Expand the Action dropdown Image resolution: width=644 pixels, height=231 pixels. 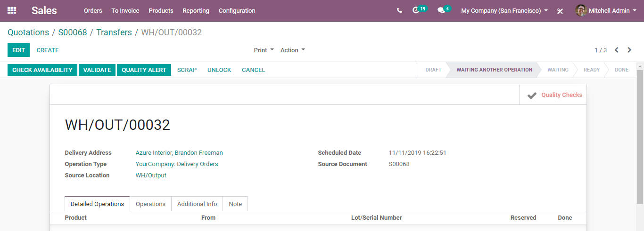[x=293, y=50]
